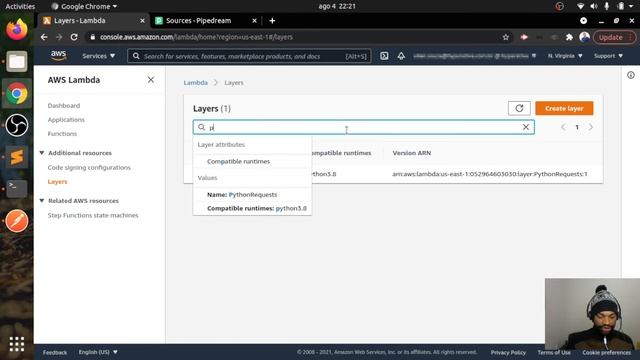Open the Services dropdown menu
Screen dimensions: 640x360
tap(98, 56)
